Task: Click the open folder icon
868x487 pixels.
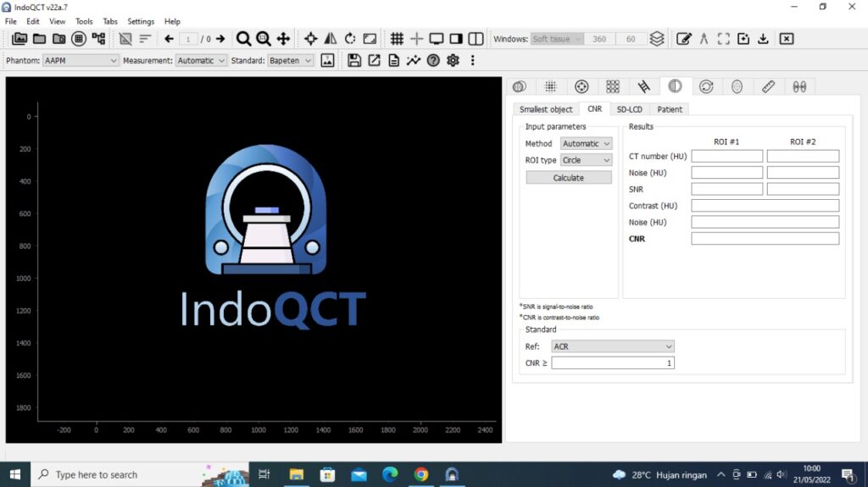Action: pyautogui.click(x=39, y=39)
